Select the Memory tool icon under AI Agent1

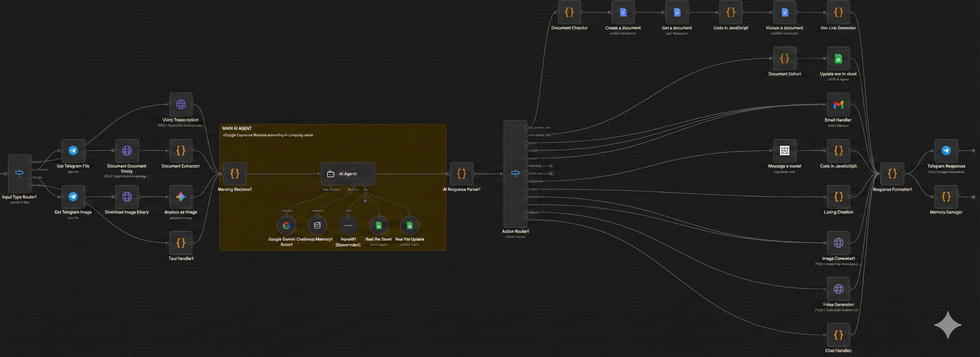(317, 225)
